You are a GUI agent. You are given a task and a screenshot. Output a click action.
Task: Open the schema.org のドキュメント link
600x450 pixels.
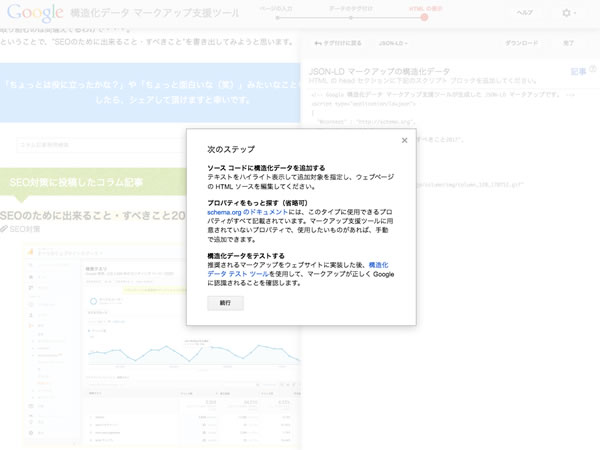248,212
